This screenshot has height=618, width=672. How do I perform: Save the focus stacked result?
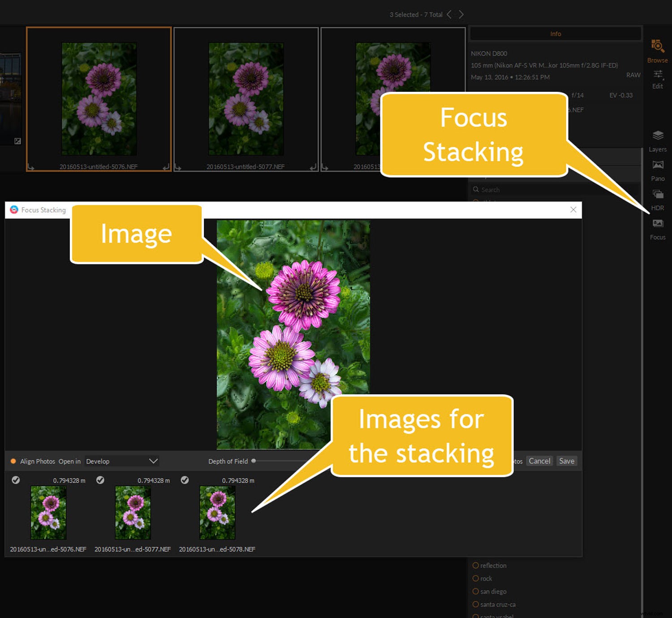pyautogui.click(x=566, y=461)
